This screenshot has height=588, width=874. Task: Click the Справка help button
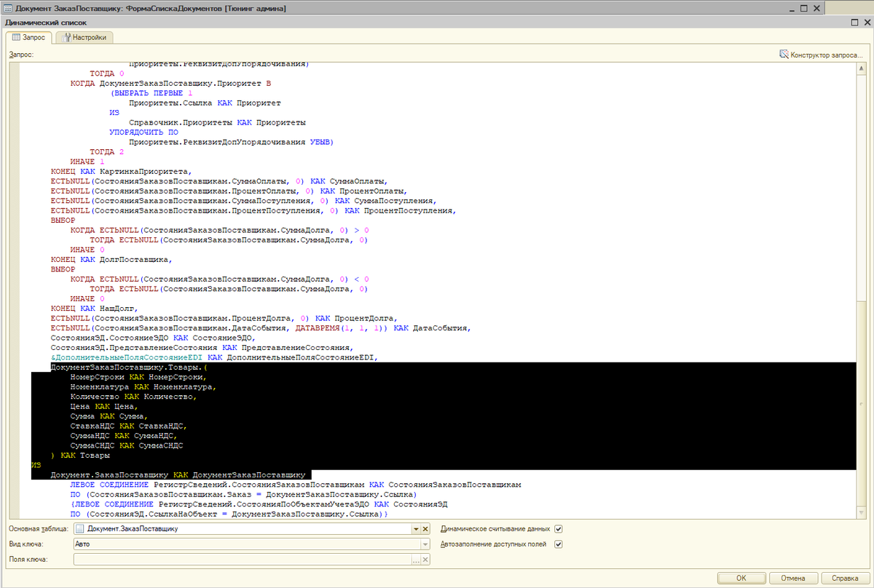coord(845,578)
